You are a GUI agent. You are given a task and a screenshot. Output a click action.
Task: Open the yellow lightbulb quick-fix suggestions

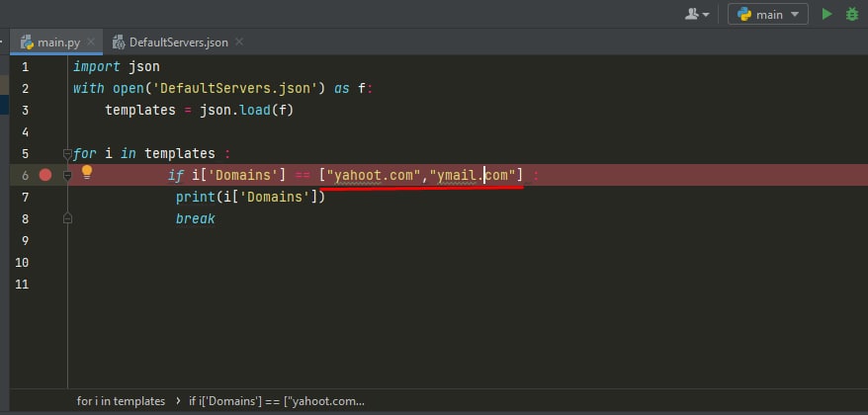coord(87,172)
